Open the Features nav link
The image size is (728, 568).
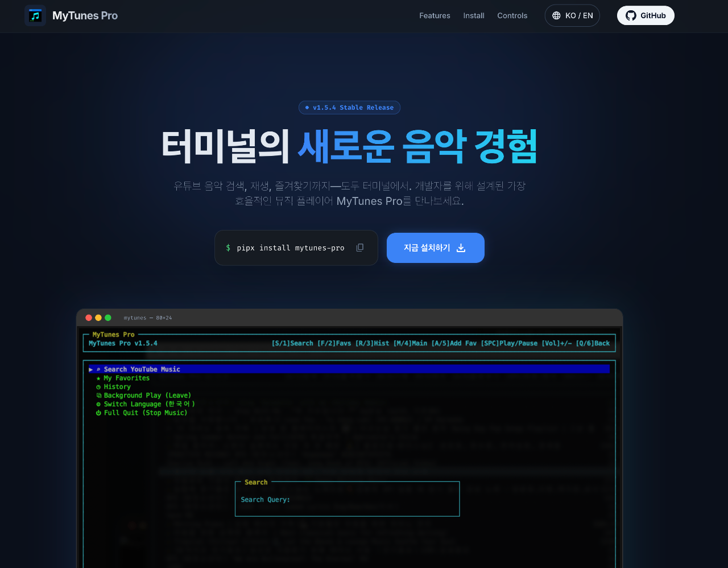[435, 16]
